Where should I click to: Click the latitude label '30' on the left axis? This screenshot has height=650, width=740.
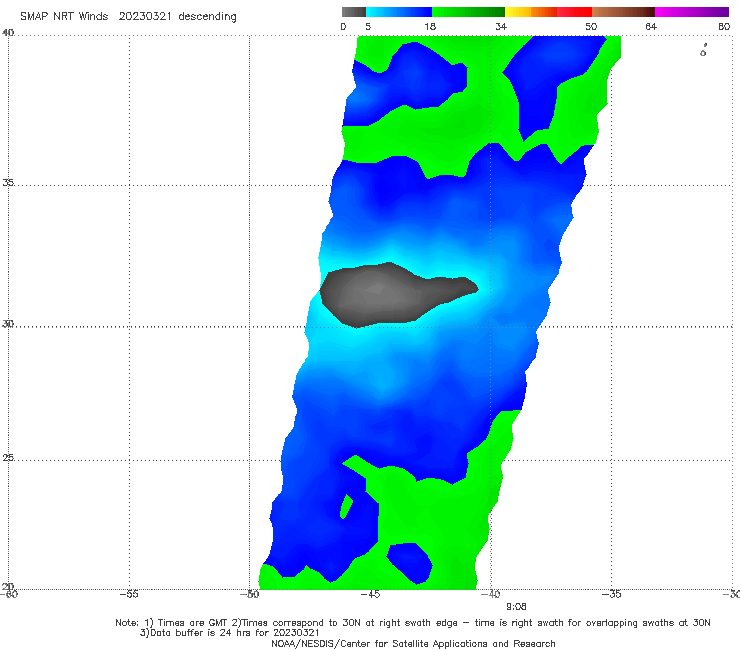pyautogui.click(x=8, y=324)
